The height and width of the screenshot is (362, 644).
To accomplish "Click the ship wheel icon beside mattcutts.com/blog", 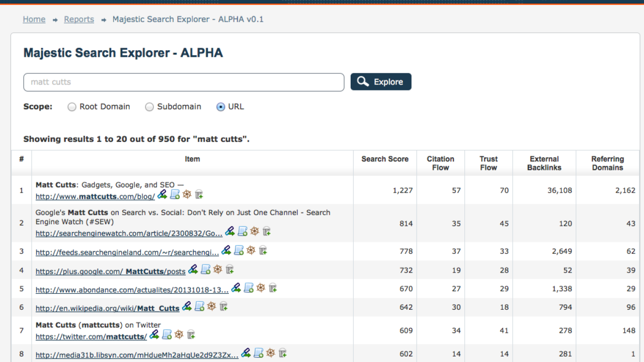I will pos(187,195).
